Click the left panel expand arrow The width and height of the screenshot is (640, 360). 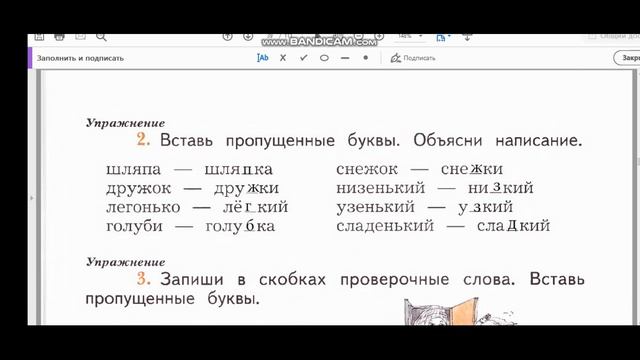click(32, 198)
